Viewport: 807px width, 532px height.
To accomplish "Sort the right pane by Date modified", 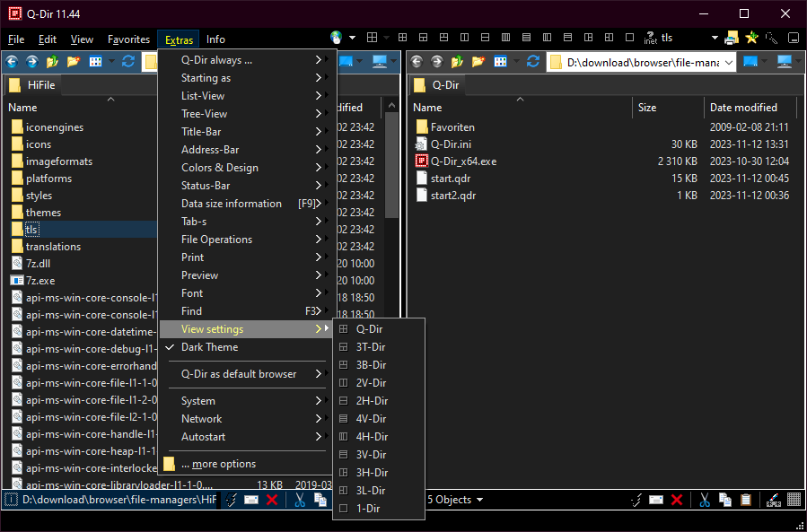I will tap(743, 108).
